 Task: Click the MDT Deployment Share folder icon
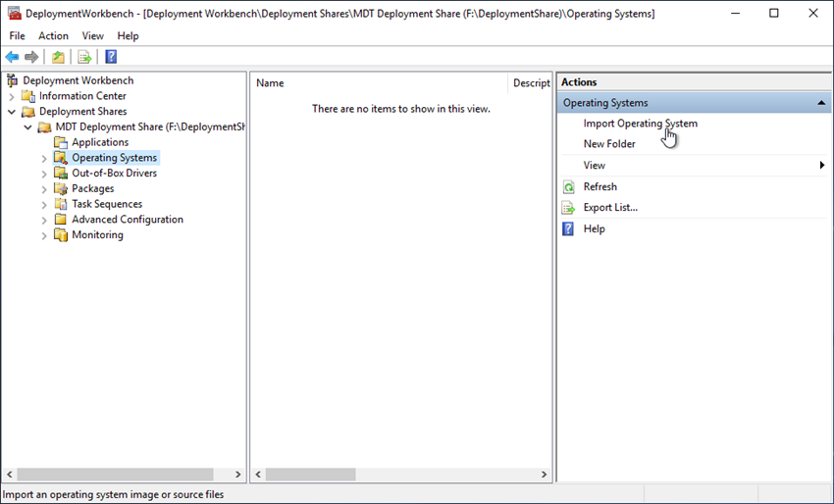point(45,127)
